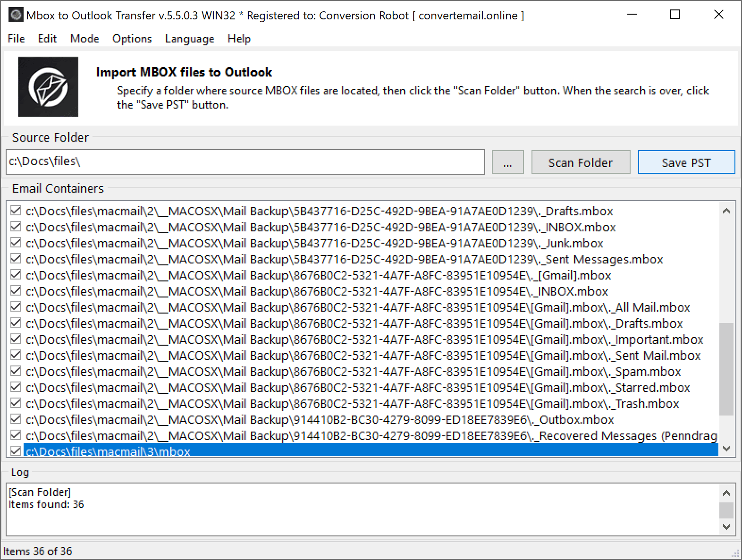This screenshot has height=560, width=742.
Task: Uncheck the first _Drafts.mbox checkbox
Action: click(16, 211)
